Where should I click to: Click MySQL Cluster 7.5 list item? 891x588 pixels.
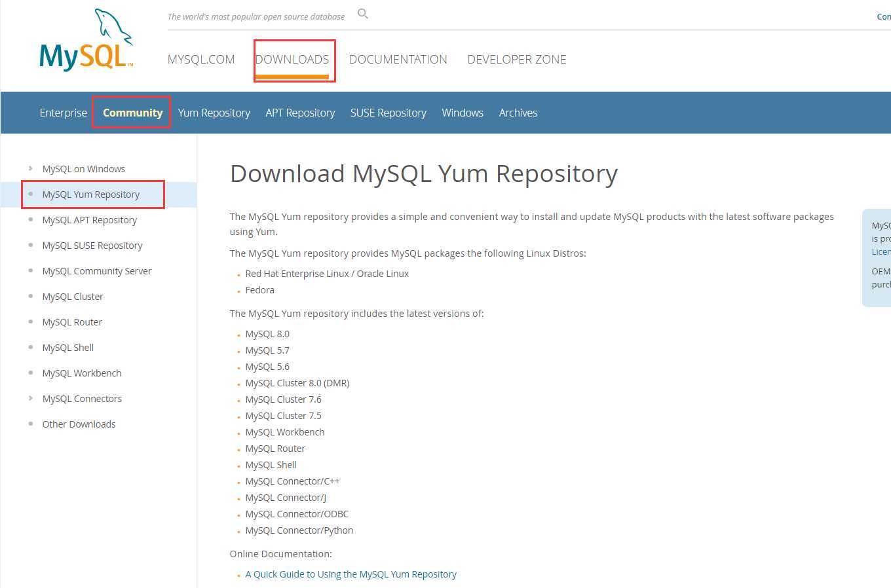coord(284,416)
